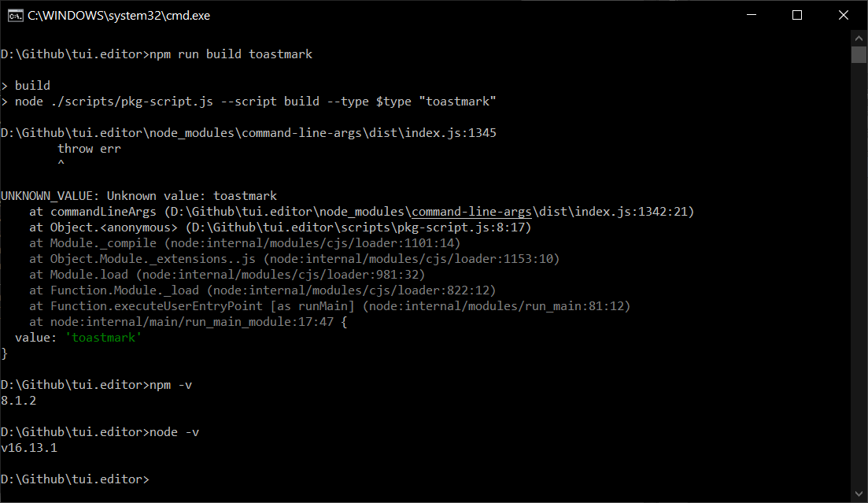Click the 'node -v' output showing v16.13.1
868x503 pixels.
tap(29, 447)
